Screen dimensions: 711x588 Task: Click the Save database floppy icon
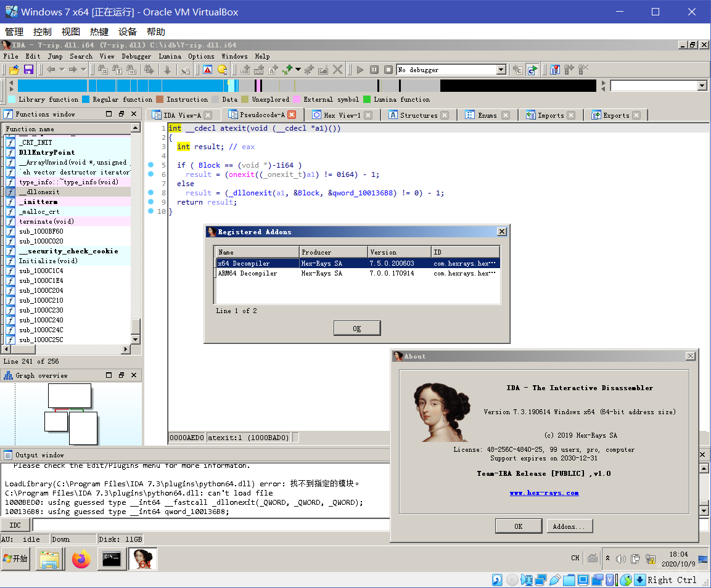coord(28,70)
